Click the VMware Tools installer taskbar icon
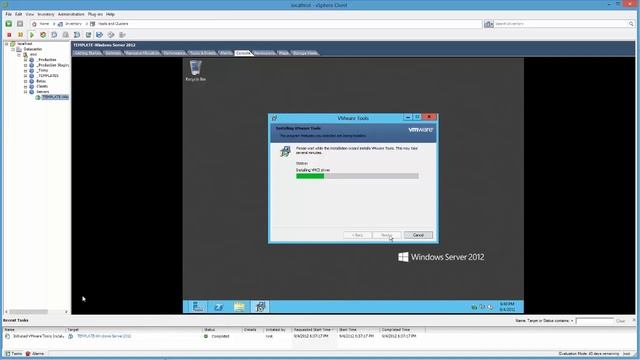This screenshot has width=640, height=360. coord(260,307)
